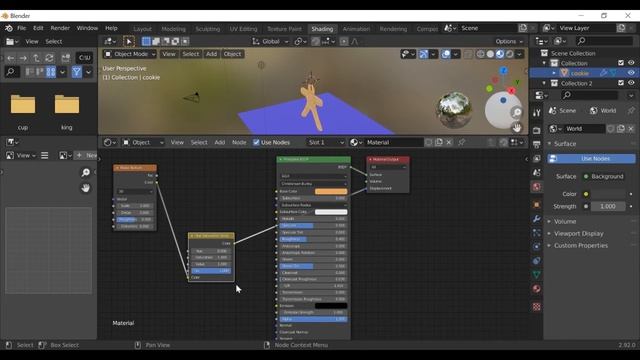640x360 pixels.
Task: Switch to wireframe viewport shading
Action: coord(481,54)
